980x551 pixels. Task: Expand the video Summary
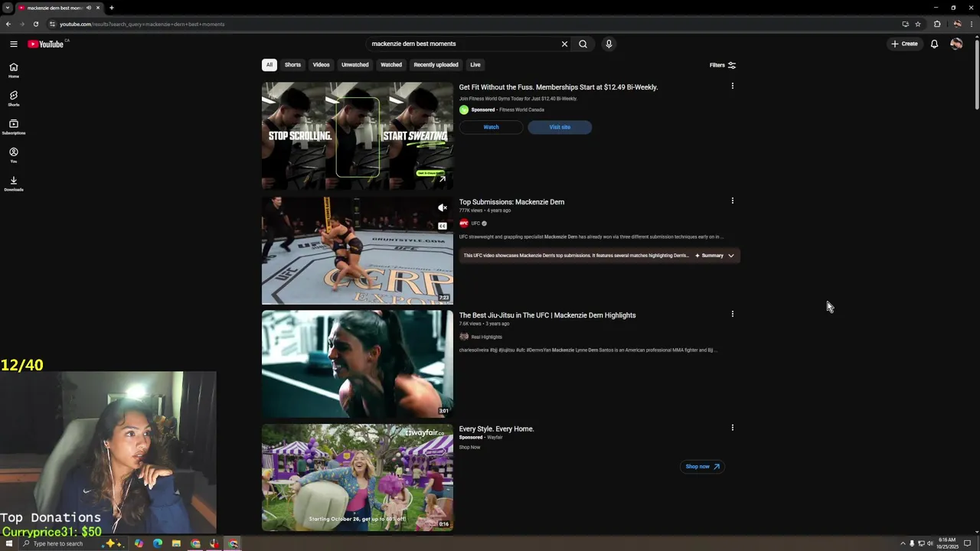coord(715,256)
